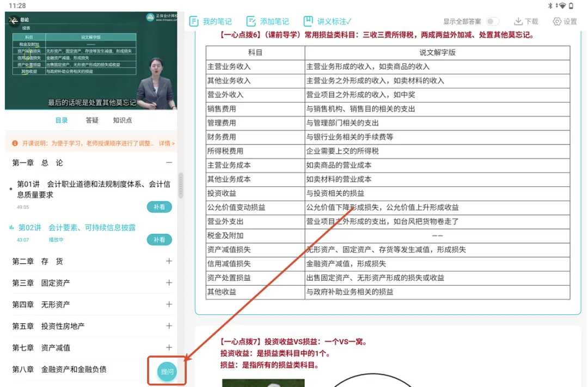Click 企业需要上交的所得税 cell
This screenshot has height=387, width=588.
(437, 151)
